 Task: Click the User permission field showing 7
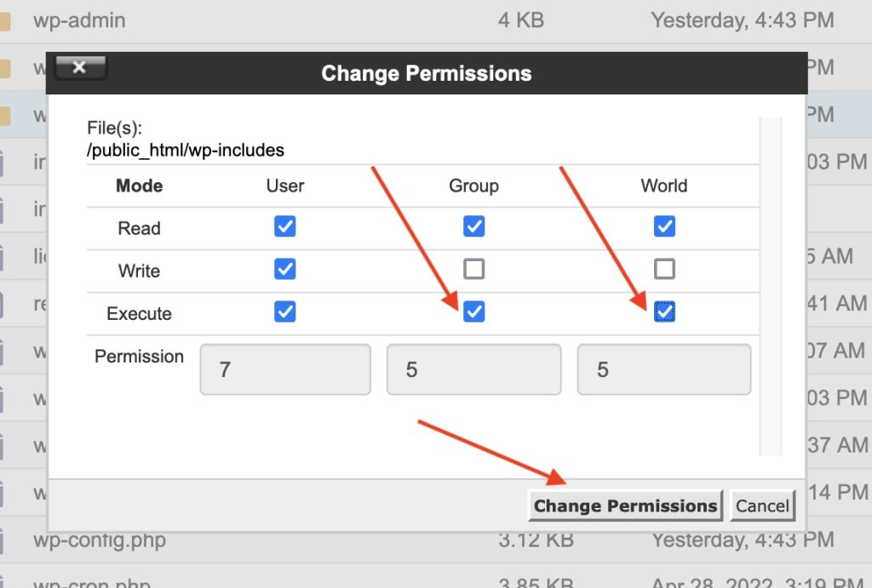(x=285, y=369)
